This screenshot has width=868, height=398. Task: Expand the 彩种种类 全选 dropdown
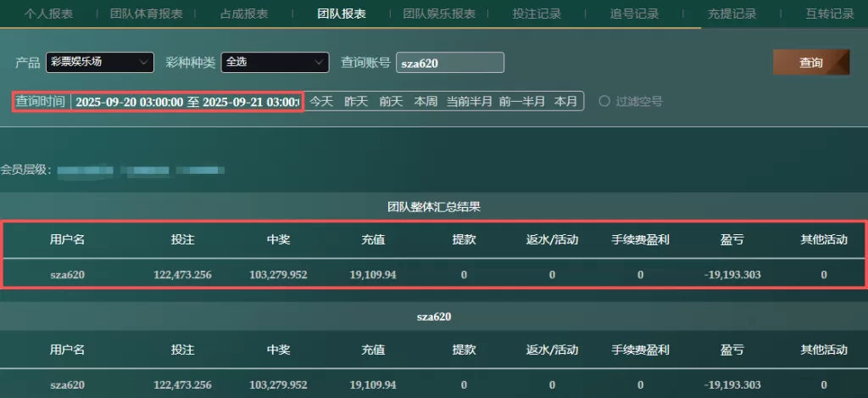coord(275,62)
